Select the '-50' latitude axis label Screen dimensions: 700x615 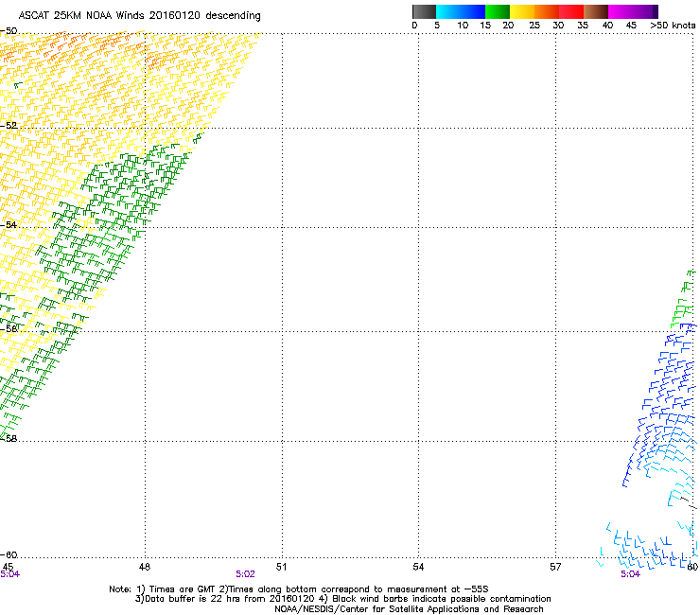click(x=9, y=31)
